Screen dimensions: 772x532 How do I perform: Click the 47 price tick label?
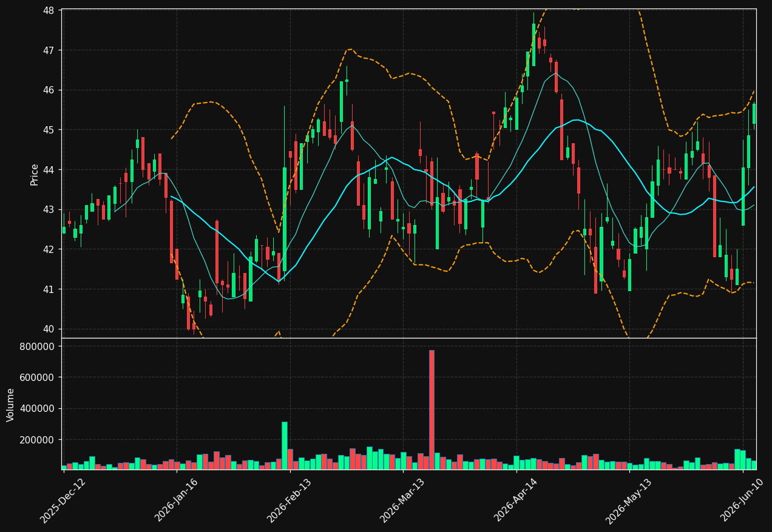click(x=49, y=50)
